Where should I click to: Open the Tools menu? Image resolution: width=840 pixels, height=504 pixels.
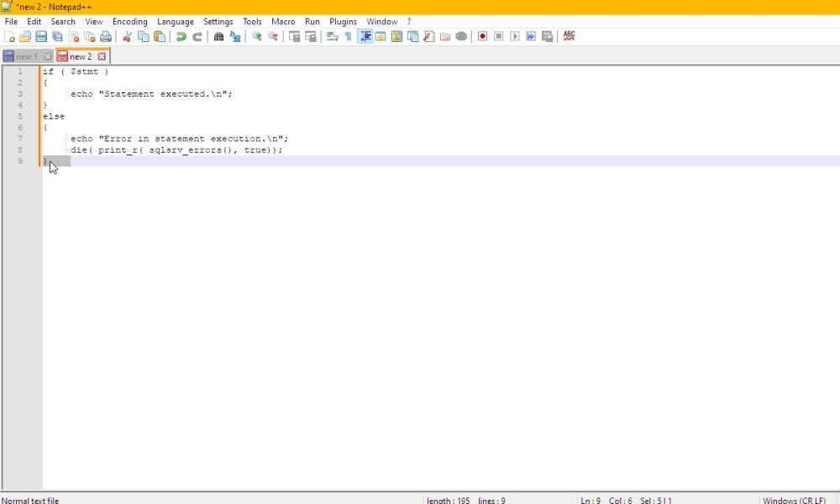(x=252, y=22)
